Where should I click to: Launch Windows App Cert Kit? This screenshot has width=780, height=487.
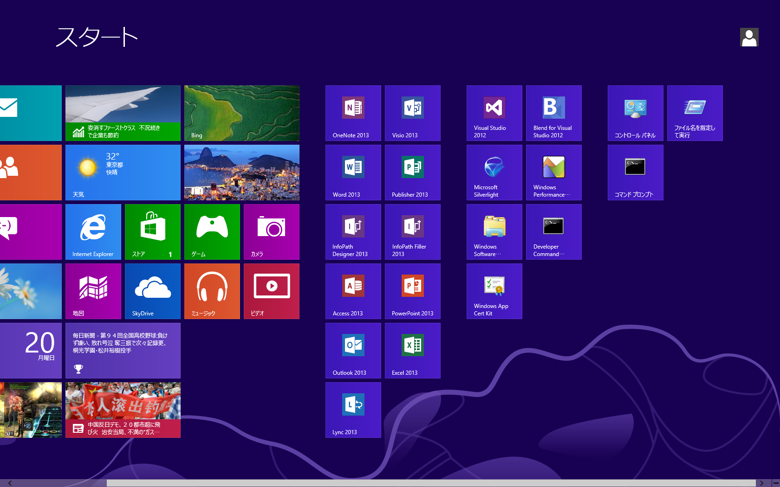[x=494, y=291]
